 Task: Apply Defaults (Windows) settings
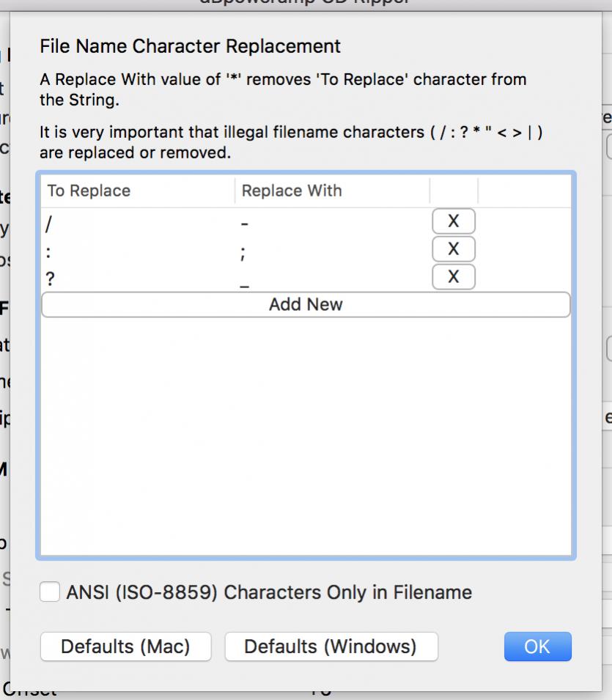point(331,646)
